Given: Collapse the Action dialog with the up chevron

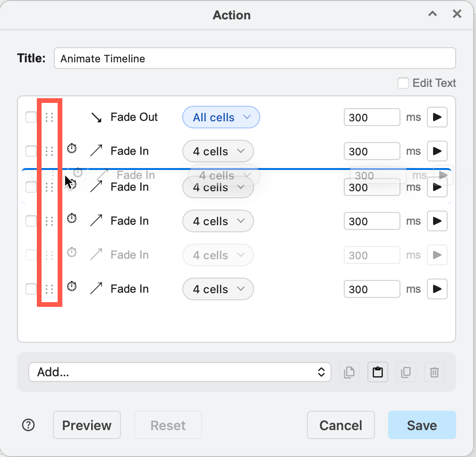Looking at the screenshot, I should point(433,14).
